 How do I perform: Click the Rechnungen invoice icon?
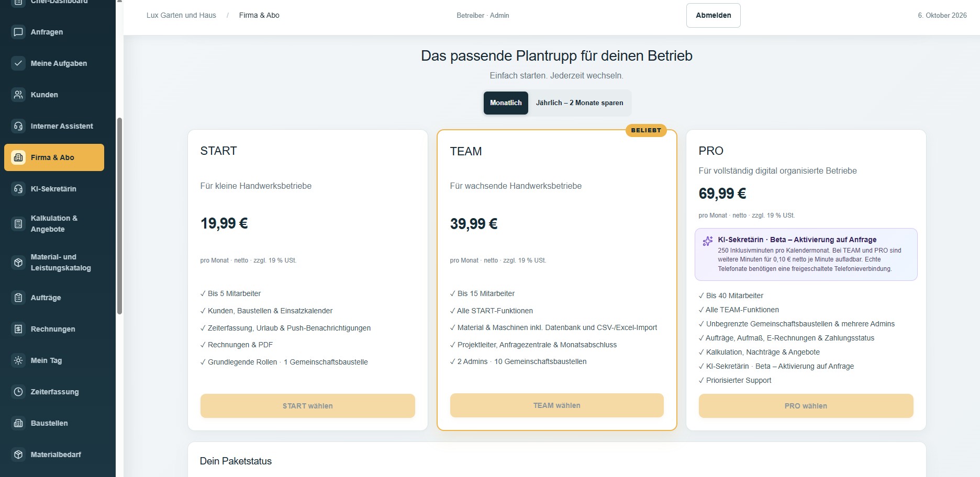(18, 329)
